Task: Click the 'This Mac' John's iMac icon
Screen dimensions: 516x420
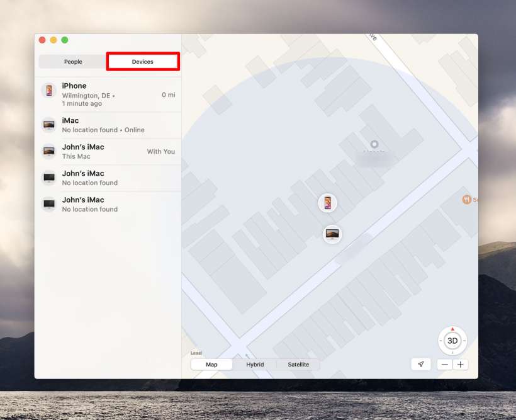Action: pos(49,151)
